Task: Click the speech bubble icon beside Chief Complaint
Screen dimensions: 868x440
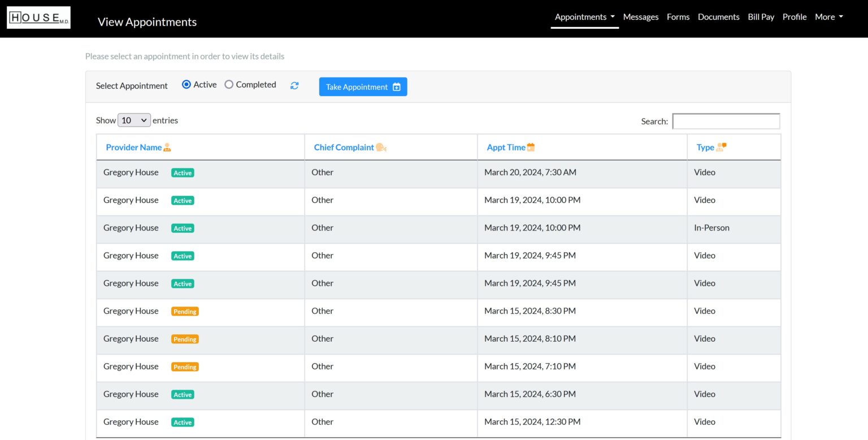Action: (x=380, y=147)
